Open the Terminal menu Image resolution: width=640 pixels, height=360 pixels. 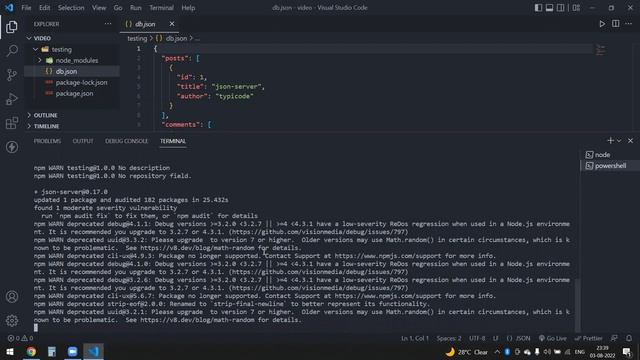[161, 8]
